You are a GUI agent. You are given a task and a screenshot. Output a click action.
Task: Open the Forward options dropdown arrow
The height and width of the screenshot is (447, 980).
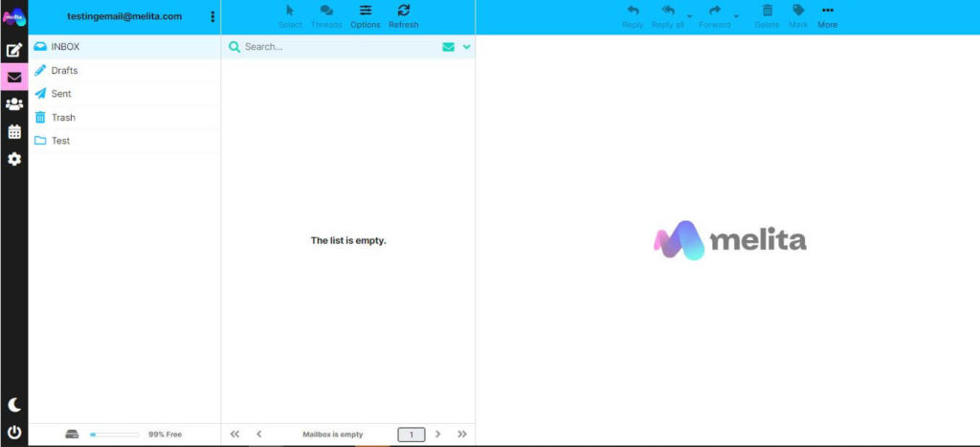coord(736,16)
